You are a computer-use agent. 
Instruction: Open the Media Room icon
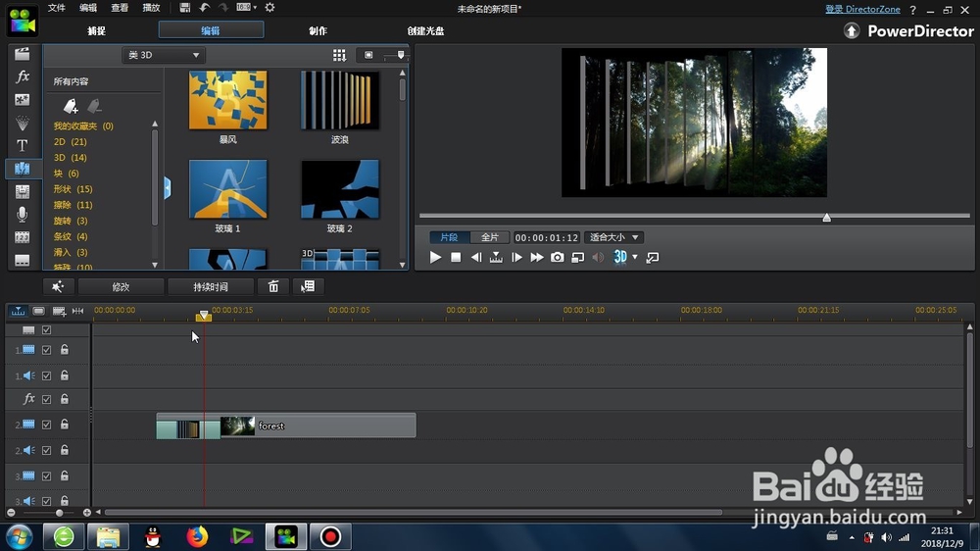coord(23,54)
